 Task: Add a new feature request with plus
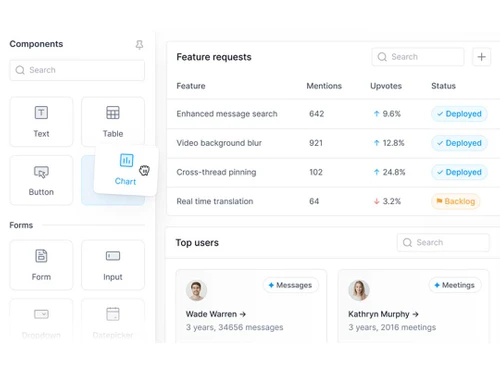481,57
